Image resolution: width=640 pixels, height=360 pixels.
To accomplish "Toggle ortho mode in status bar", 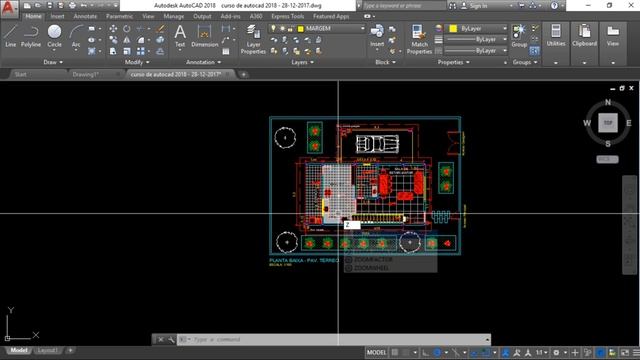I will 426,352.
